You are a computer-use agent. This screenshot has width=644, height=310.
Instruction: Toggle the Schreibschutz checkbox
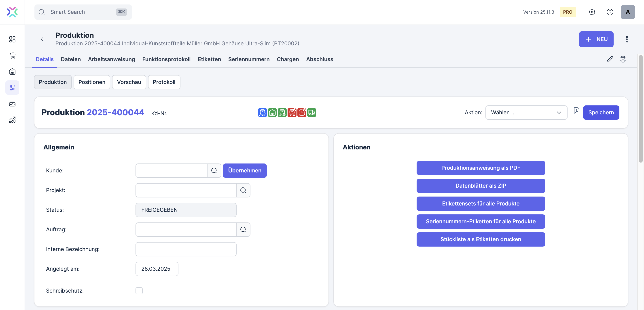[139, 291]
